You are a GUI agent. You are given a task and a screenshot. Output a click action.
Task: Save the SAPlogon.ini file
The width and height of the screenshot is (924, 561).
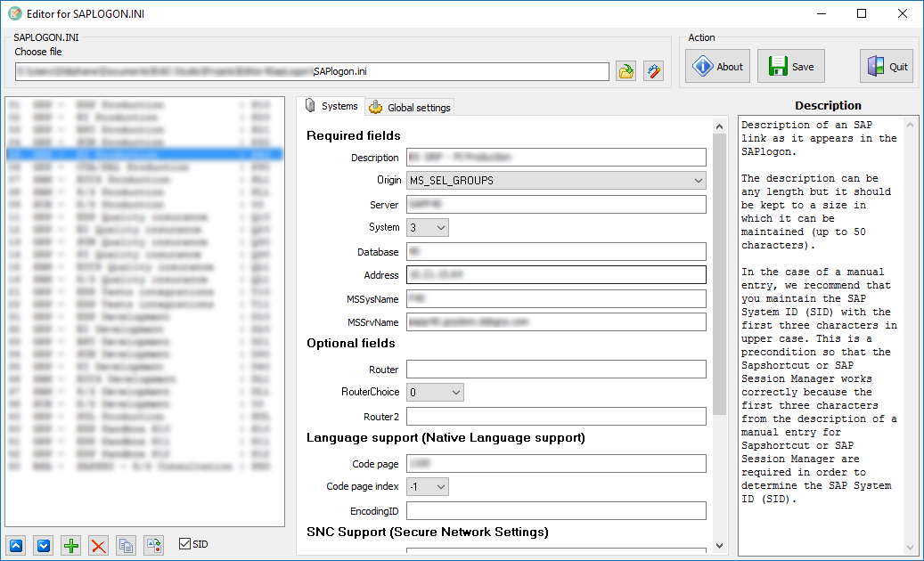791,67
